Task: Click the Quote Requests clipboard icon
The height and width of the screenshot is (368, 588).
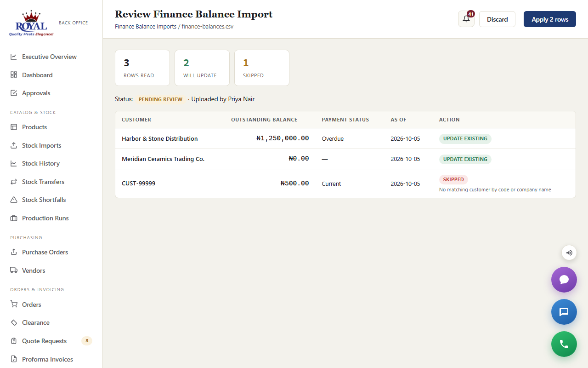Action: (14, 341)
